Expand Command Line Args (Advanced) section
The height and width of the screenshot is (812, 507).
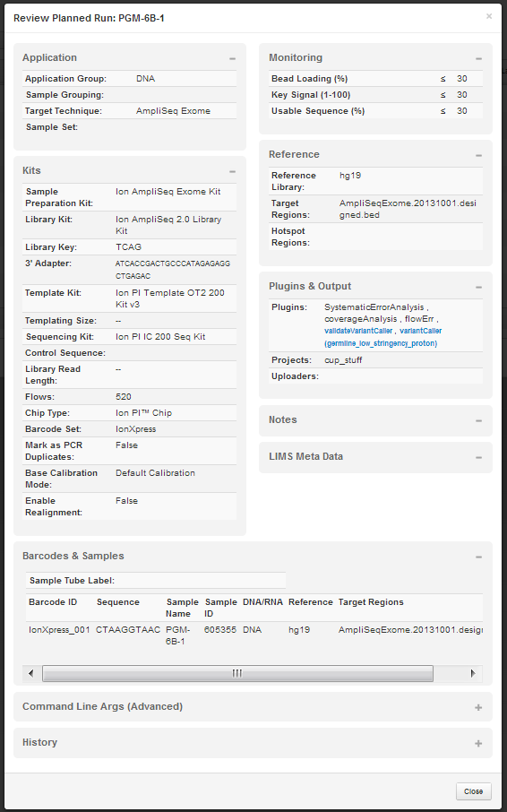478,707
